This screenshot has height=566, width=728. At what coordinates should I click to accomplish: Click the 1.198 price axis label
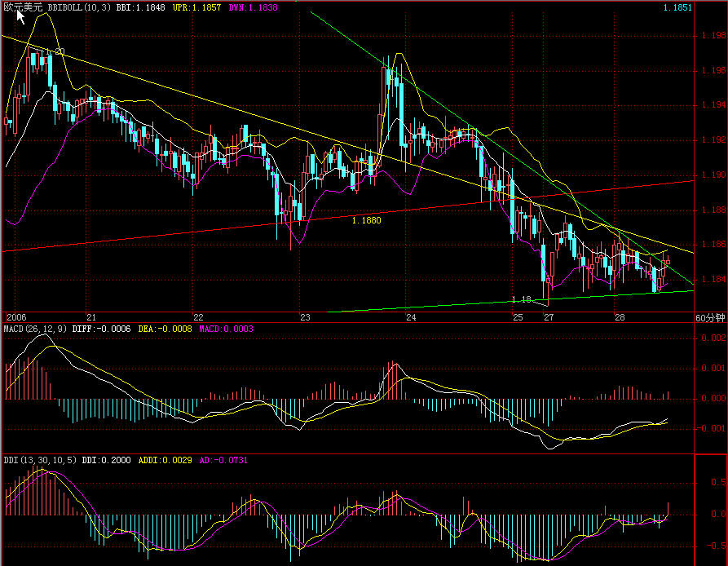pyautogui.click(x=713, y=35)
